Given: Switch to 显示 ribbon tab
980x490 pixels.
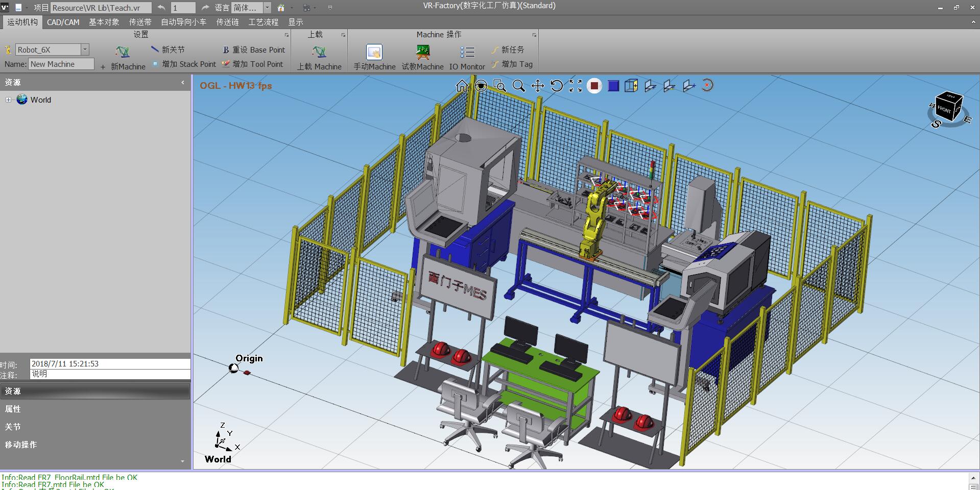Looking at the screenshot, I should point(296,22).
